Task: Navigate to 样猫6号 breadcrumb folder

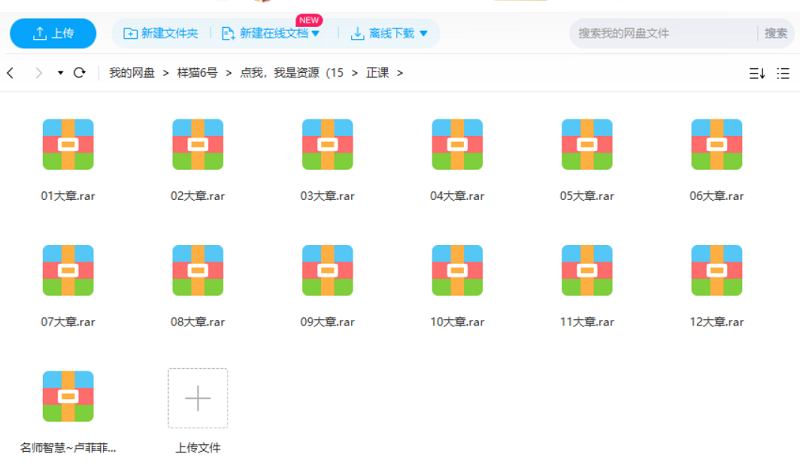Action: click(x=197, y=73)
